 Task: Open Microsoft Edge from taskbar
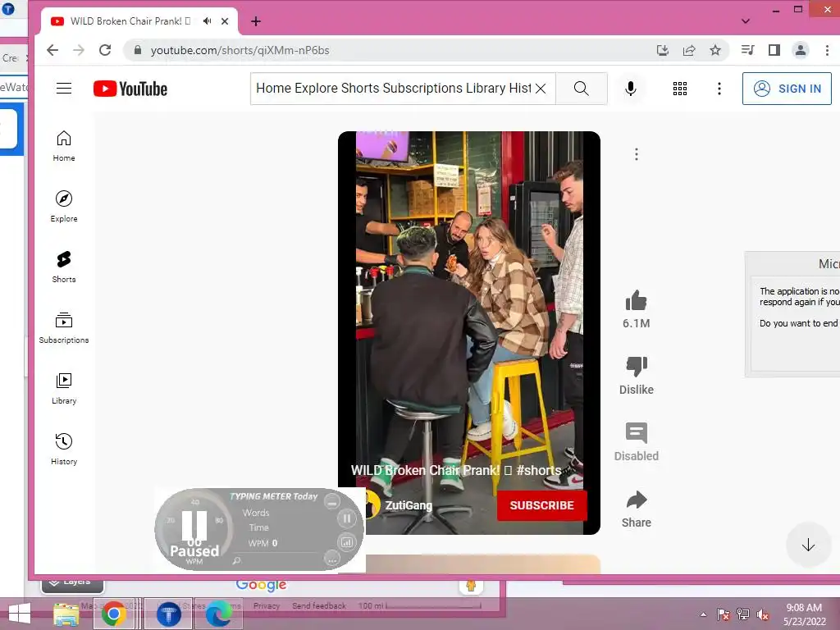coord(218,614)
